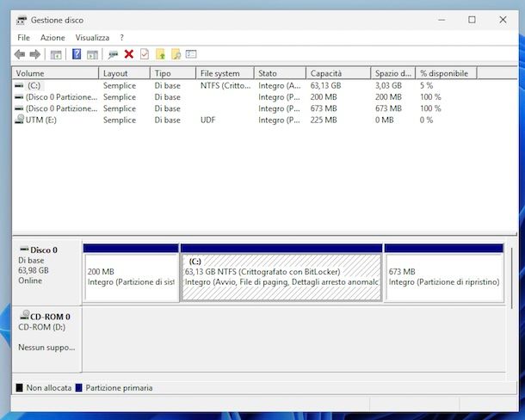This screenshot has height=420, width=525.
Task: Sort by the Volume column header
Action: (55, 73)
